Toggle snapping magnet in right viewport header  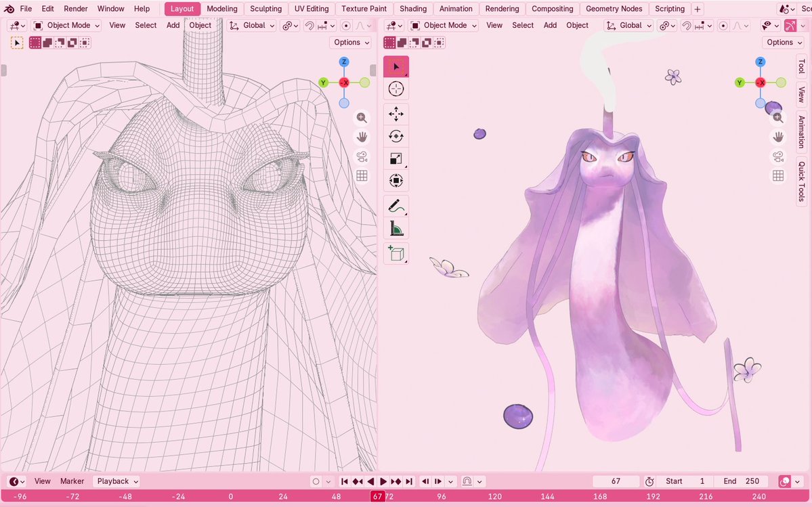click(686, 25)
